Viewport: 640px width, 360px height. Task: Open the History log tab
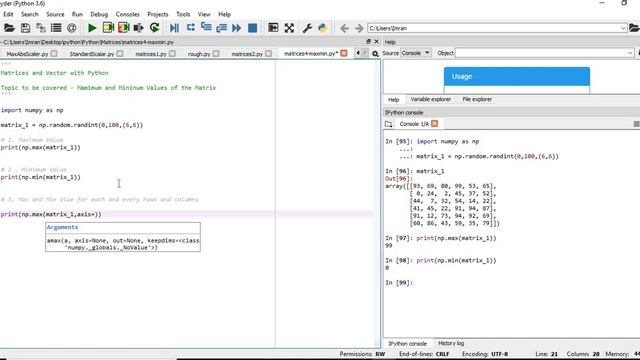coord(451,343)
